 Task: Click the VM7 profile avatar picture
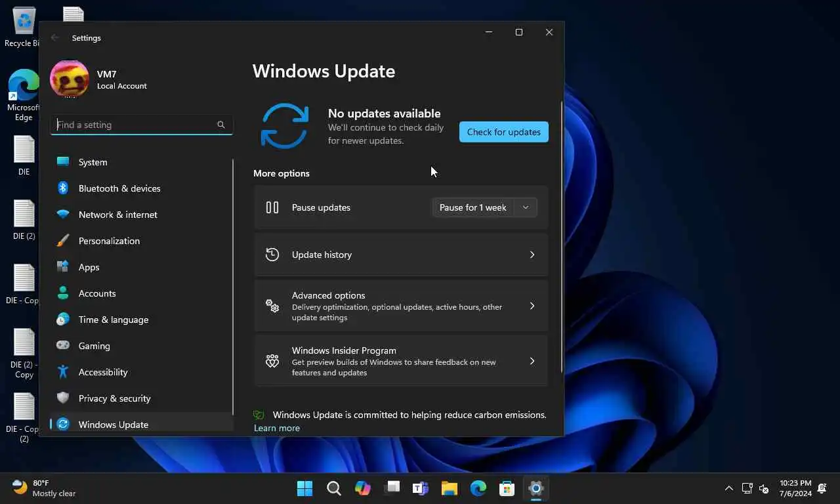tap(70, 79)
